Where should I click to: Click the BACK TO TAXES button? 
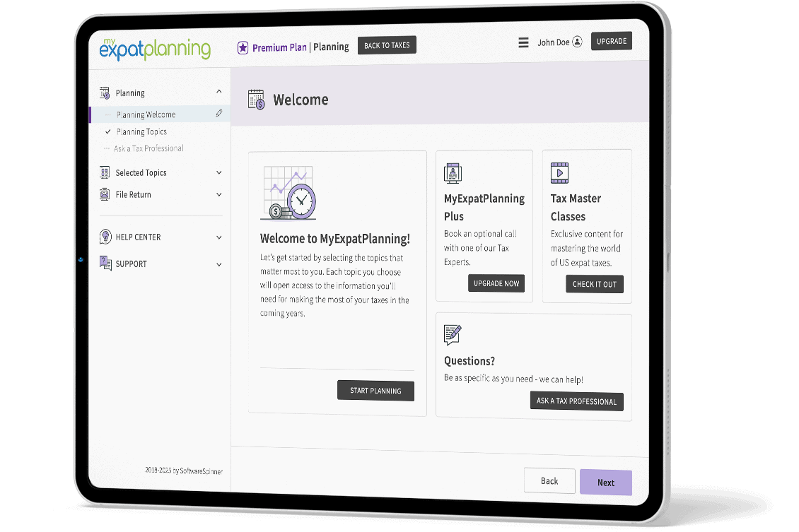click(387, 45)
